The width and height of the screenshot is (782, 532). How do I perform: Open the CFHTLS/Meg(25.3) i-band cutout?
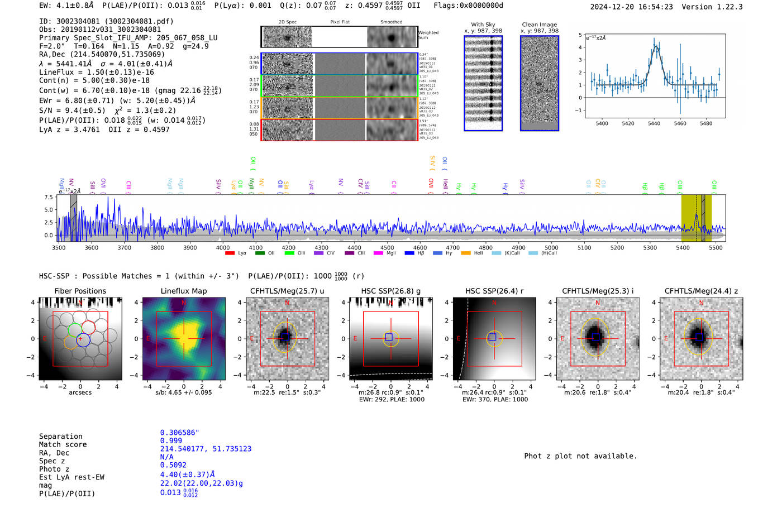598,339
